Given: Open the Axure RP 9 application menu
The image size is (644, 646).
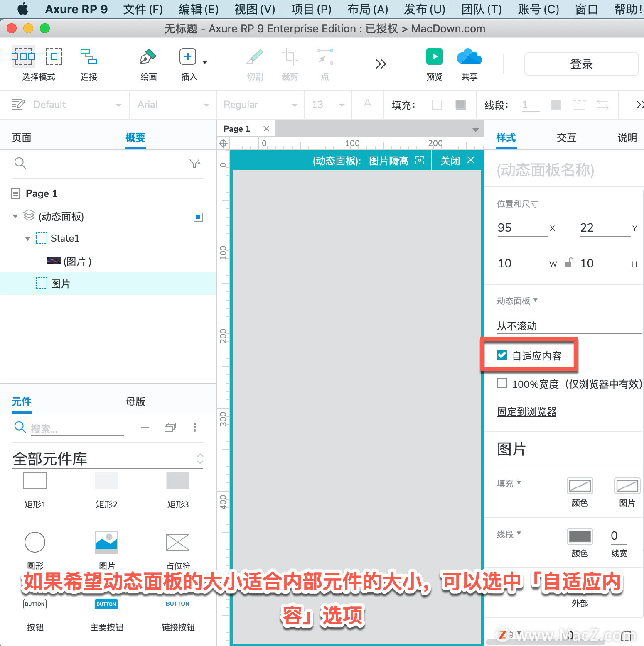Looking at the screenshot, I should coord(76,9).
